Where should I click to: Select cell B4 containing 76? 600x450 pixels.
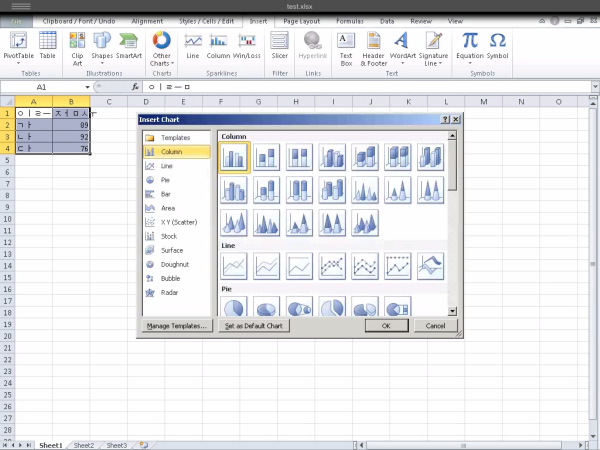point(72,148)
